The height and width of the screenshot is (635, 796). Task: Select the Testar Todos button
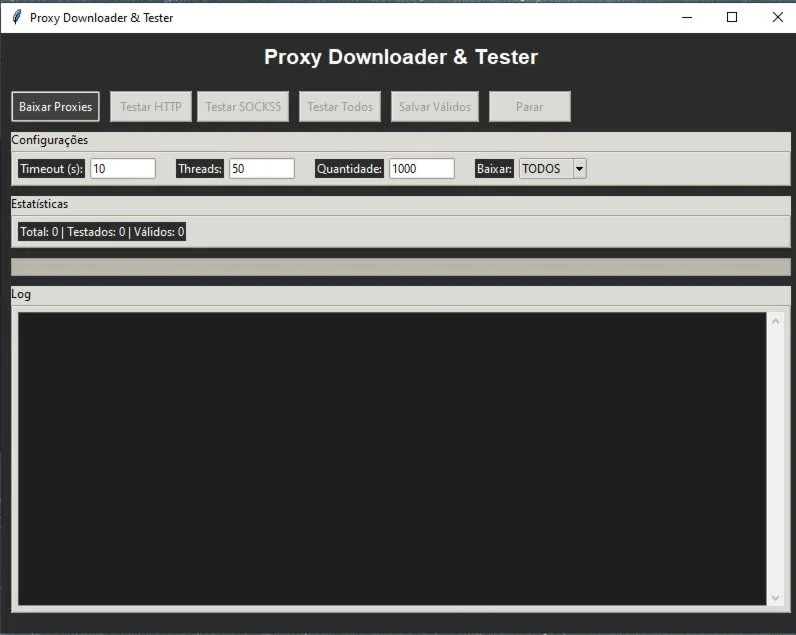point(340,107)
